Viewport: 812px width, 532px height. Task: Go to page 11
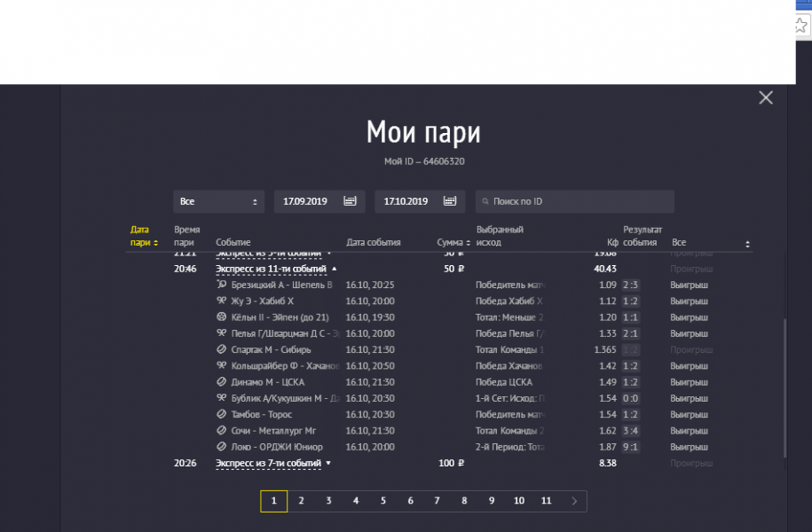click(547, 501)
